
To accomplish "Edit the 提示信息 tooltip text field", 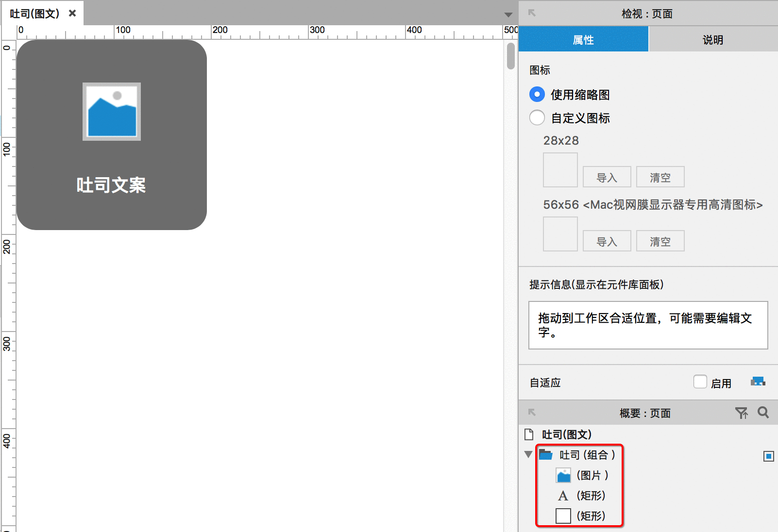I will coord(648,325).
